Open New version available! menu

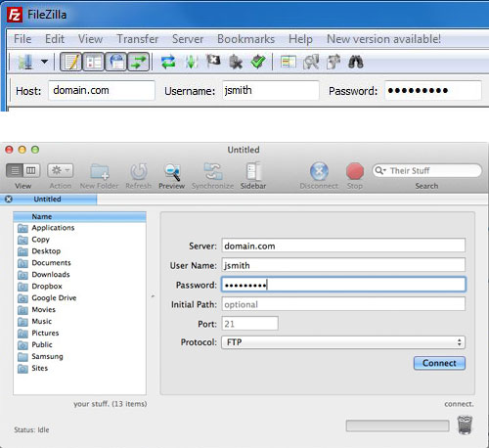[x=383, y=39]
